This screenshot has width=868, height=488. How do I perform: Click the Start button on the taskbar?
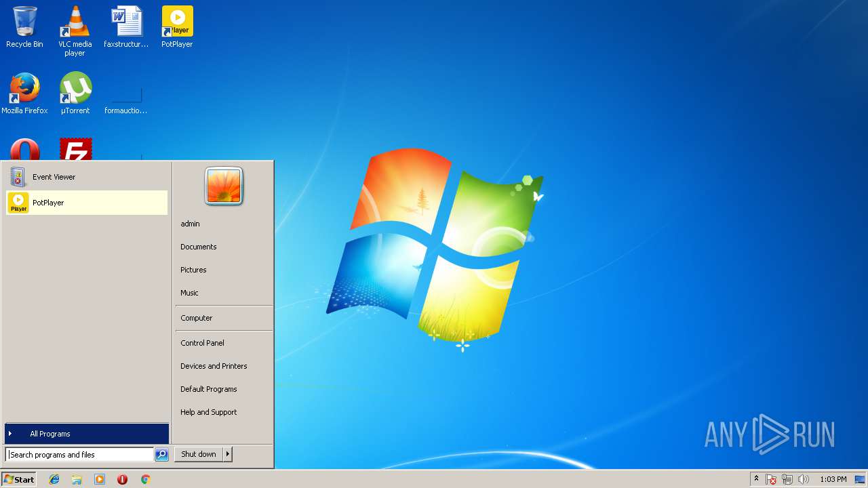tap(19, 479)
